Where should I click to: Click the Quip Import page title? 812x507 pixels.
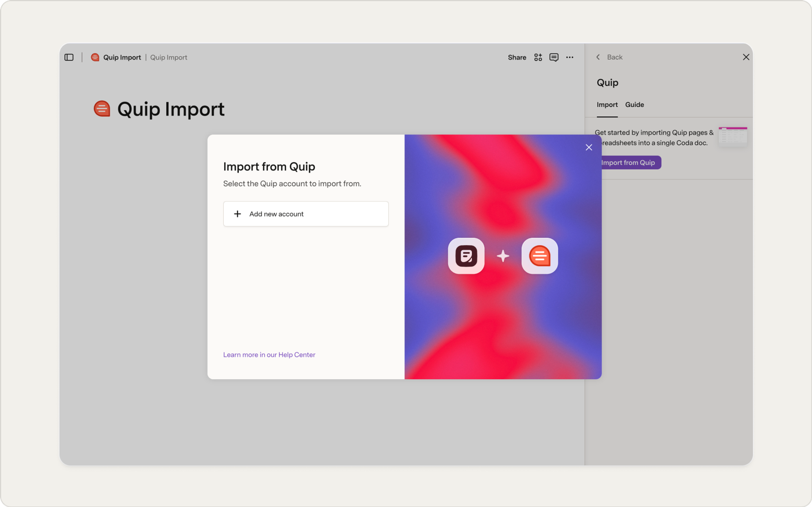click(x=171, y=109)
